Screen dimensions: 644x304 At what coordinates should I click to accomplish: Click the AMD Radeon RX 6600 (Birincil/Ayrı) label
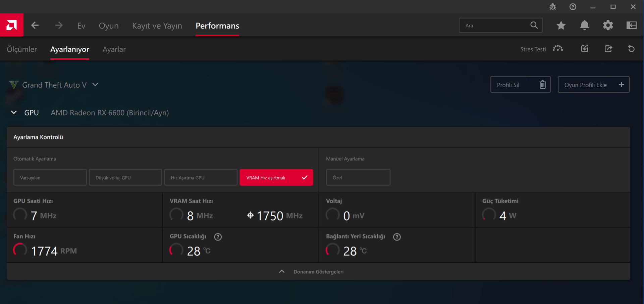110,113
